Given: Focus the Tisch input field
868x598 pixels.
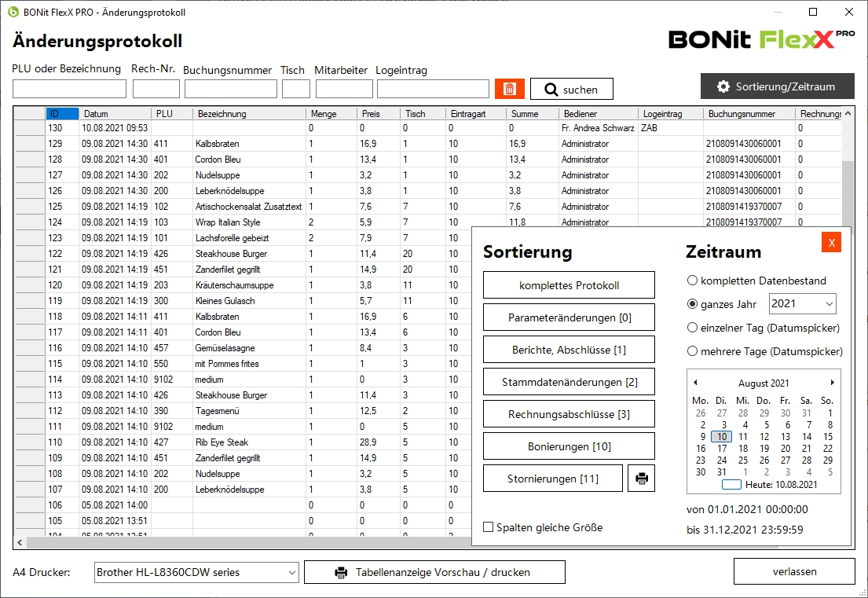Looking at the screenshot, I should coord(296,89).
